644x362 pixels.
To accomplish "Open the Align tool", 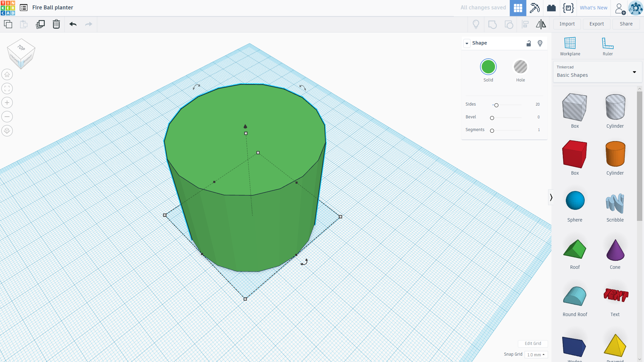I will pos(525,24).
